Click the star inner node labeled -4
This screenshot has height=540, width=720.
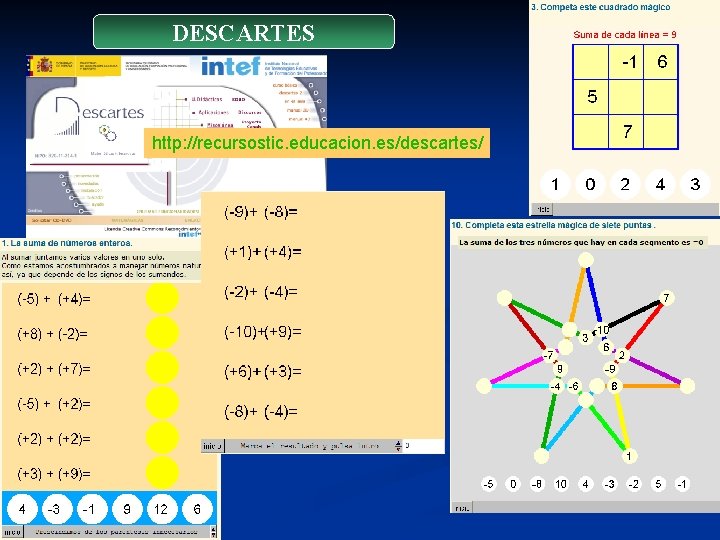click(x=556, y=386)
